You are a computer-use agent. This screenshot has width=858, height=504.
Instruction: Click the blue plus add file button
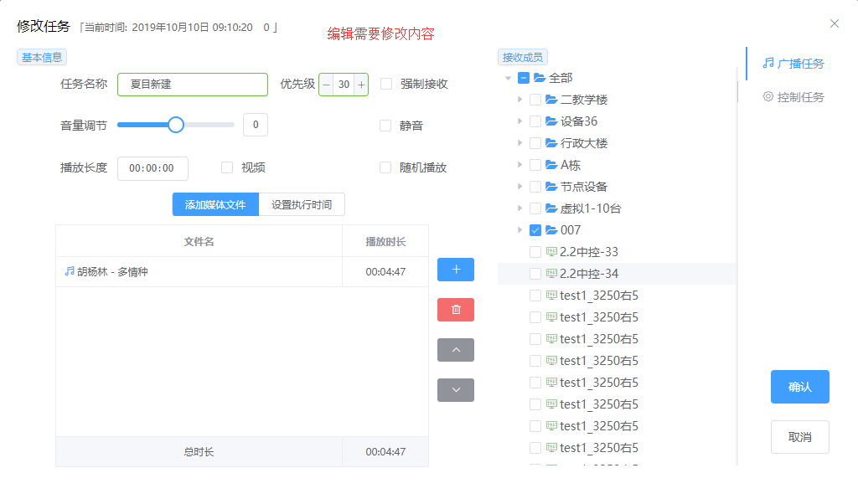pyautogui.click(x=456, y=270)
